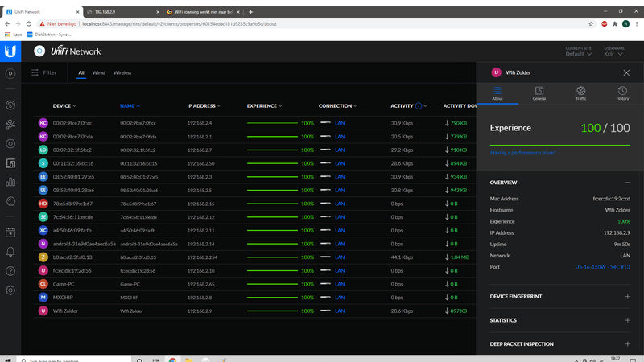
Task: Open the Windows Start menu
Action: pyautogui.click(x=8, y=360)
